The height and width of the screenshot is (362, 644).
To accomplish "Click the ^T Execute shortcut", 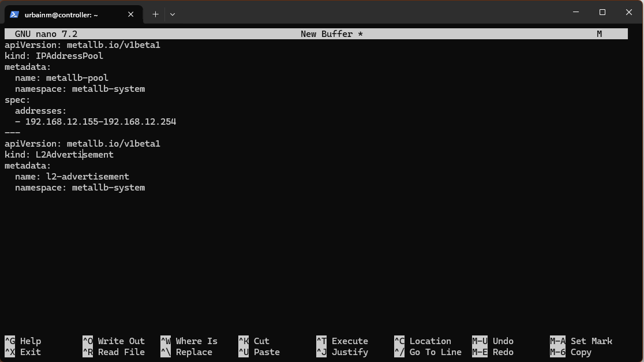I will (x=342, y=341).
